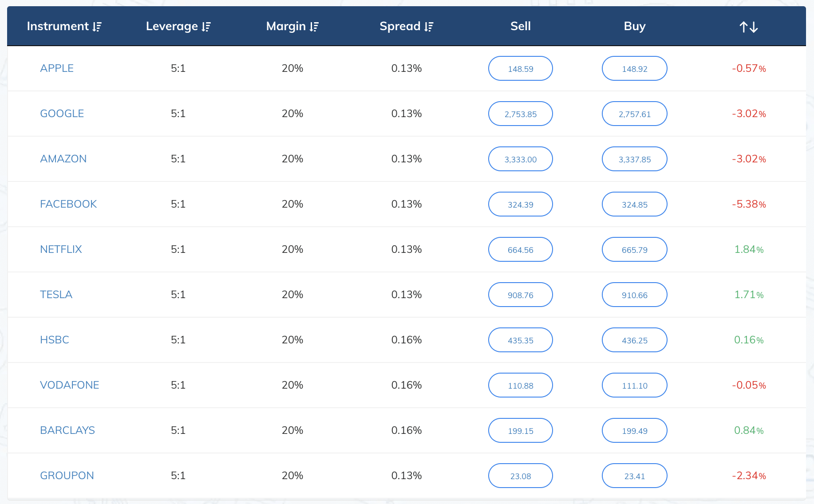814x504 pixels.
Task: Click the Margin column header label
Action: click(286, 27)
